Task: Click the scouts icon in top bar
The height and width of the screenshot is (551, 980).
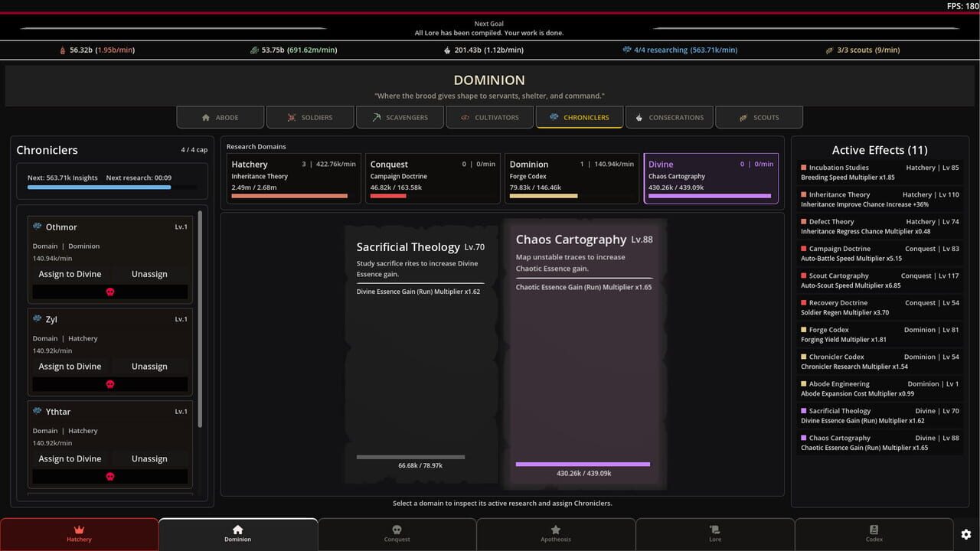Action: pos(829,50)
